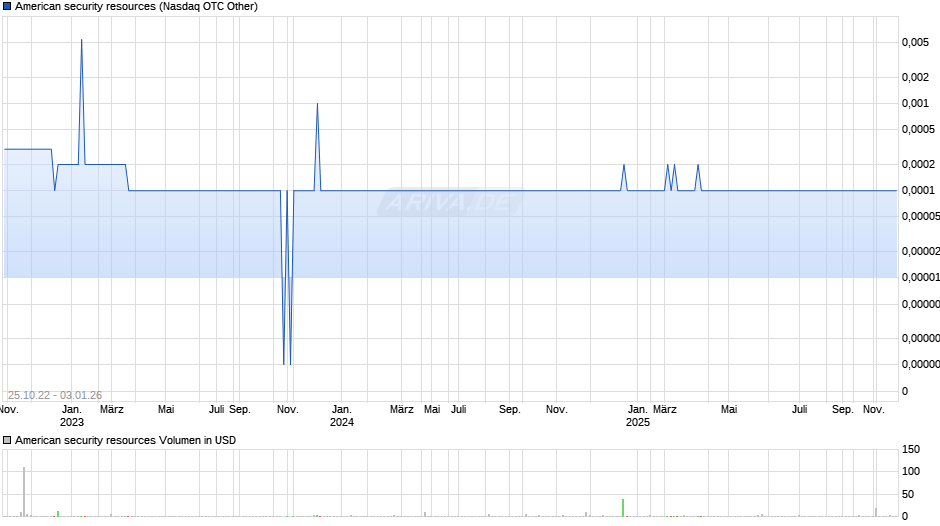Screen dimensions: 940x526
Task: Click the "50" volume axis label
Action: pyautogui.click(x=908, y=494)
